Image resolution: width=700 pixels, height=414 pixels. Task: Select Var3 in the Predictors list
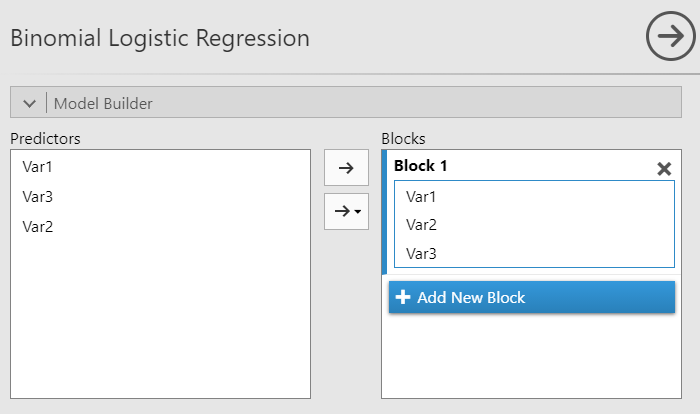click(37, 198)
